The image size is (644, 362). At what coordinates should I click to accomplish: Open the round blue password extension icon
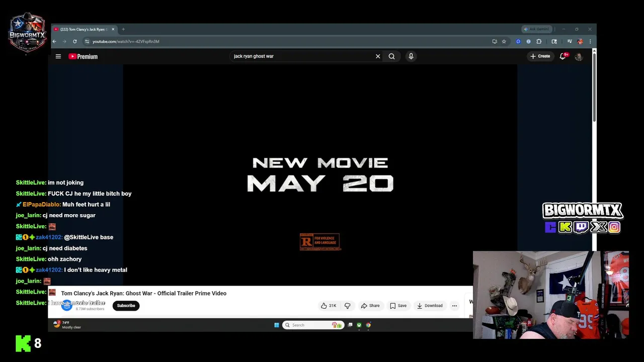click(x=528, y=41)
